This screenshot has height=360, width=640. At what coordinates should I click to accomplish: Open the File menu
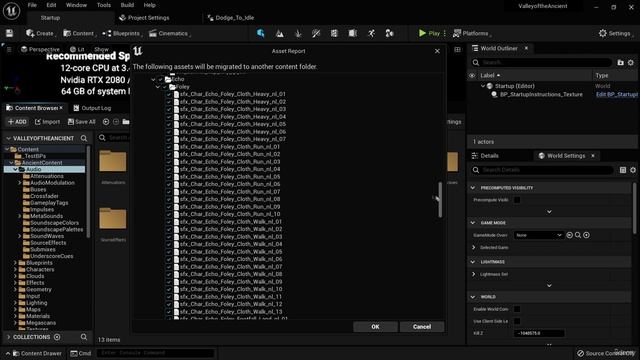click(32, 5)
